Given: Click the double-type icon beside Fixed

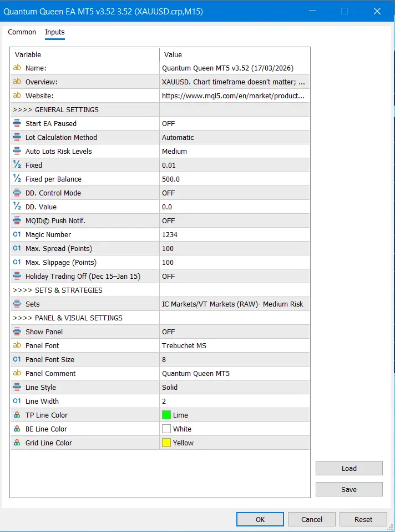Looking at the screenshot, I should (x=17, y=165).
